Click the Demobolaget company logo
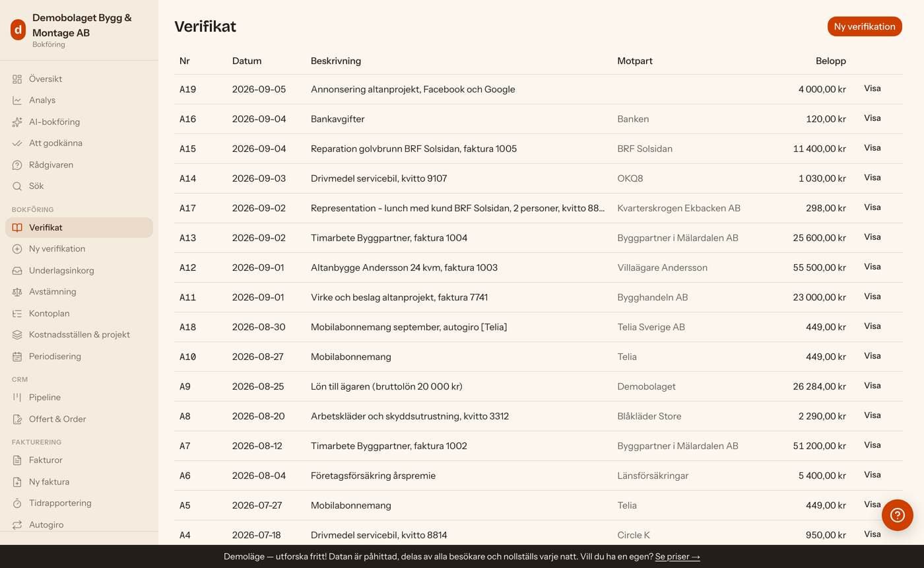The width and height of the screenshot is (924, 568). pyautogui.click(x=18, y=30)
